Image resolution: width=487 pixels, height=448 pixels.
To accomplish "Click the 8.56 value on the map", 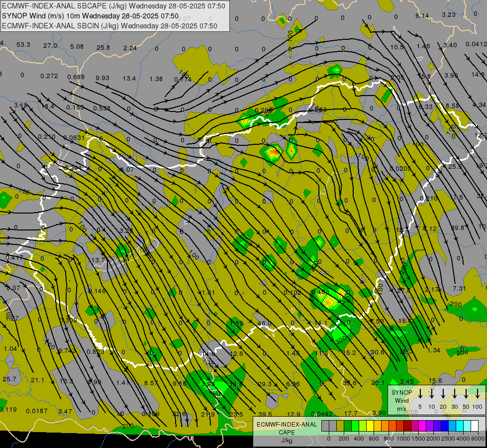I will click(x=452, y=106).
